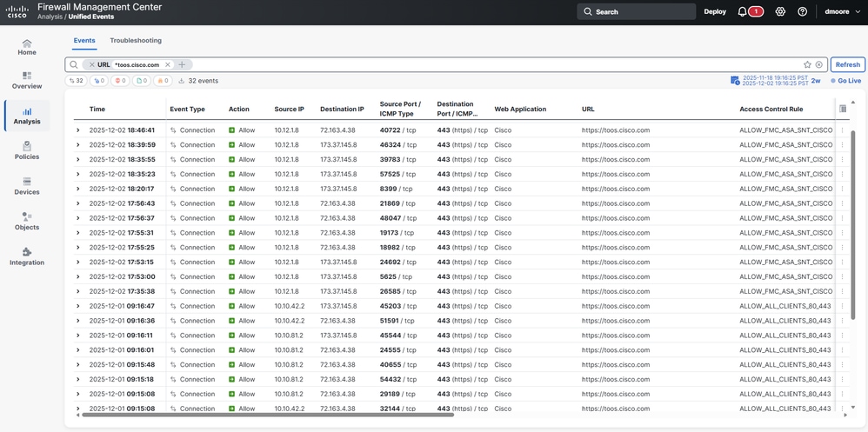Toggle the file events filter chip

coord(142,81)
